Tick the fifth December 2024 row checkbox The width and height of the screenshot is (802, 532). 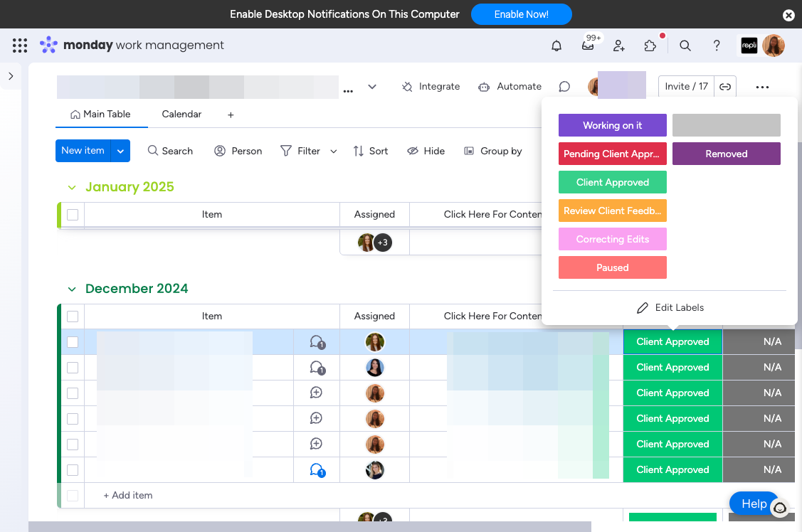click(73, 444)
